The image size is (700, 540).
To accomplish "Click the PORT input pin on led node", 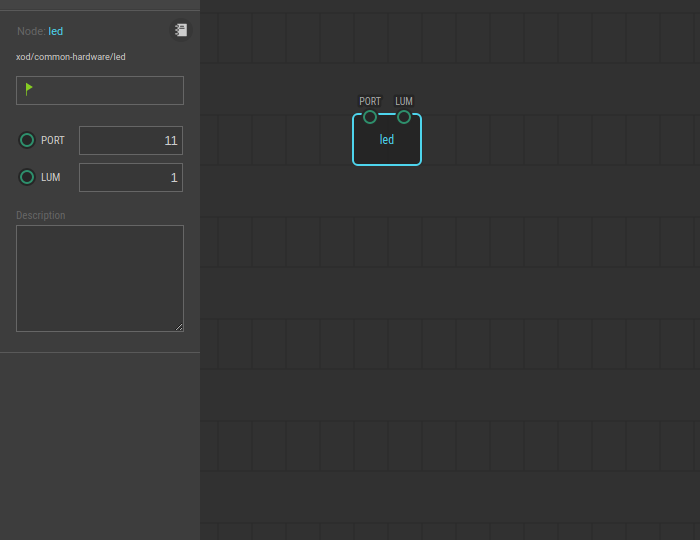I will [370, 117].
